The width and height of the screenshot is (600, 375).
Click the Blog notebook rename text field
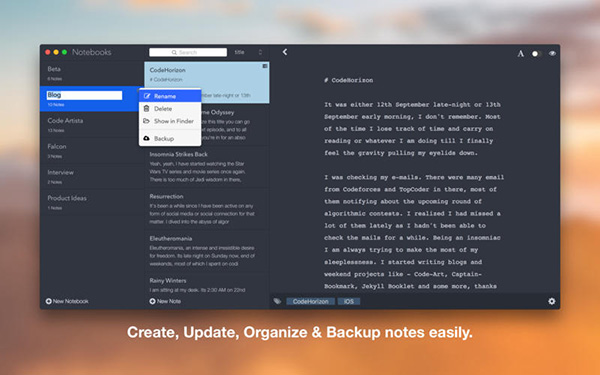pyautogui.click(x=84, y=95)
